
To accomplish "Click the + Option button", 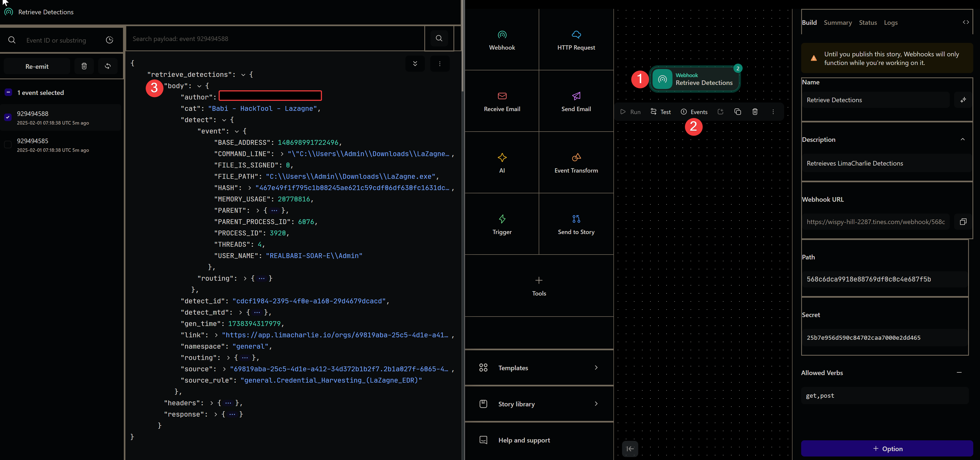I will click(x=887, y=449).
